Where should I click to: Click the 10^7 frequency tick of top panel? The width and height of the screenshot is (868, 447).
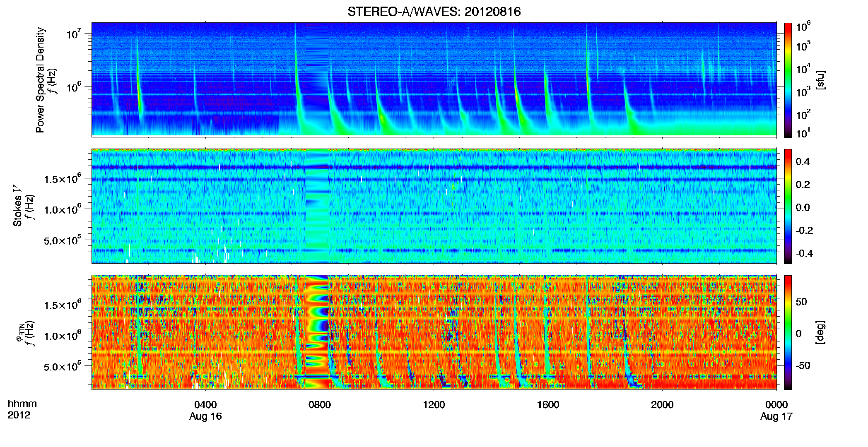point(73,33)
